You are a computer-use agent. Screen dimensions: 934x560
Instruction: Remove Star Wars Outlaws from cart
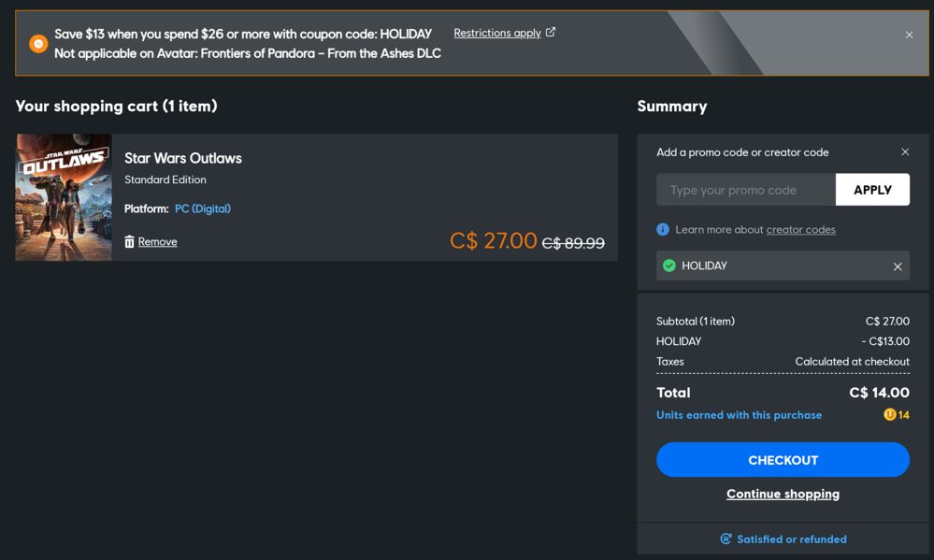(157, 242)
